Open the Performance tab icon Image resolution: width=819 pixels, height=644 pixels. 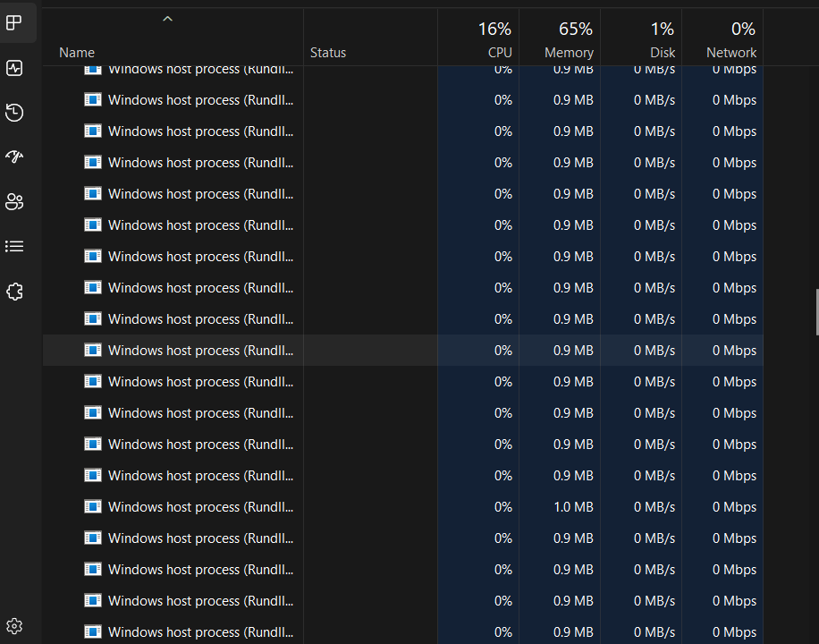tap(14, 68)
